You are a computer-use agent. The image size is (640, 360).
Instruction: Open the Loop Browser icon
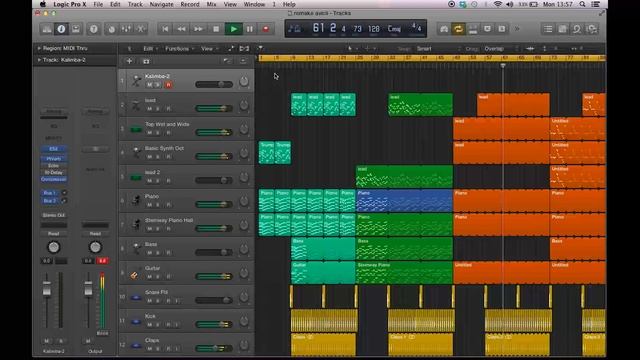577,29
